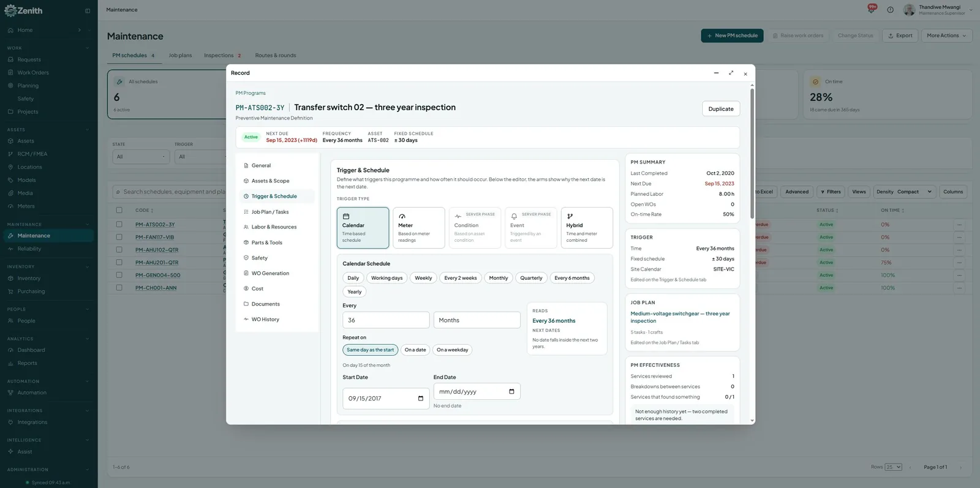Click the Zenith gear logo

[x=10, y=10]
